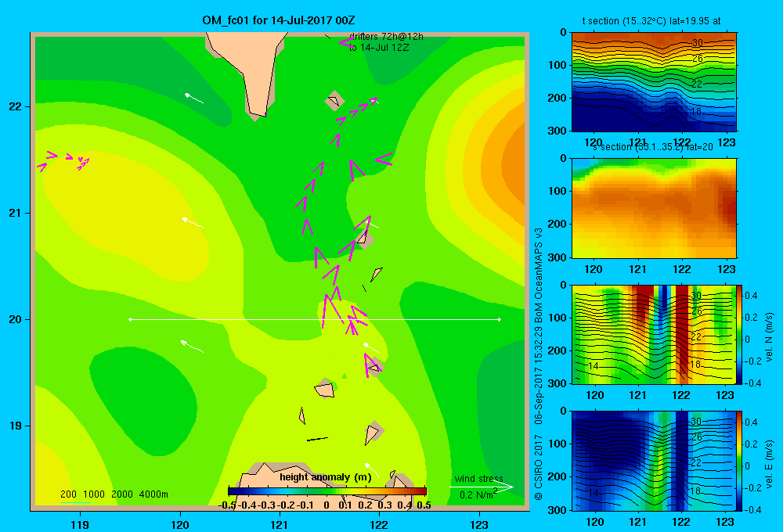Viewport: 783px width, 532px height.
Task: Click the temperature section panel
Action: point(654,82)
